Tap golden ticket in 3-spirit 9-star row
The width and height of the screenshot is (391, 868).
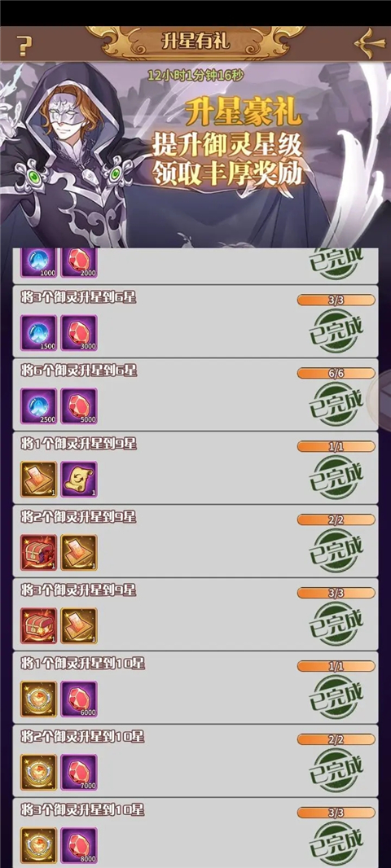point(79,625)
